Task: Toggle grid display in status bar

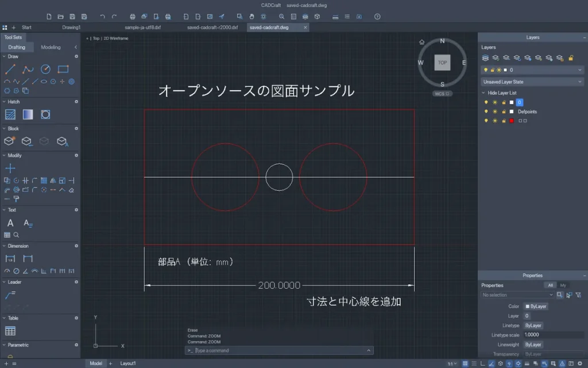Action: 465,363
